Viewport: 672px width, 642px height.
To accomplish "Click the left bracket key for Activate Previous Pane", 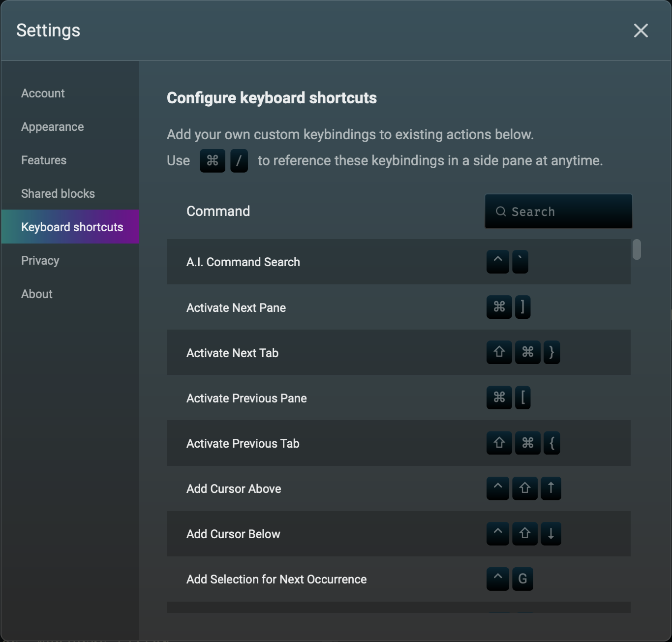I will coord(522,397).
